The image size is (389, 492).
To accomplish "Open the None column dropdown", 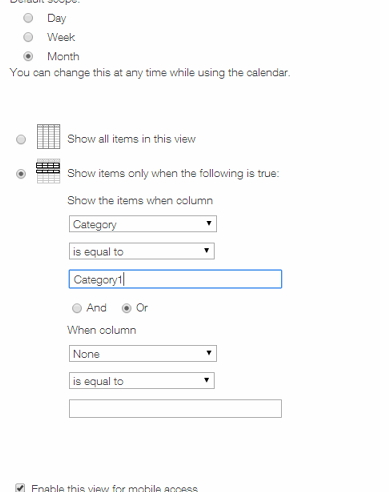I will tap(143, 353).
